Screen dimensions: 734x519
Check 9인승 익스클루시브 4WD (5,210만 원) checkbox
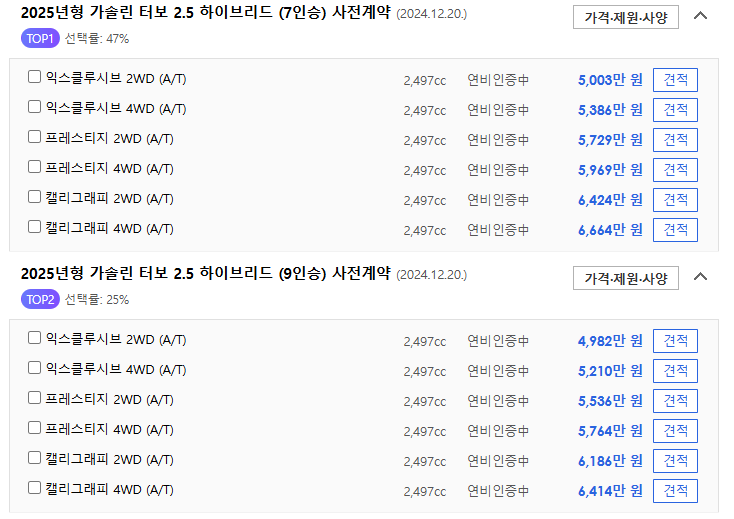pyautogui.click(x=34, y=368)
